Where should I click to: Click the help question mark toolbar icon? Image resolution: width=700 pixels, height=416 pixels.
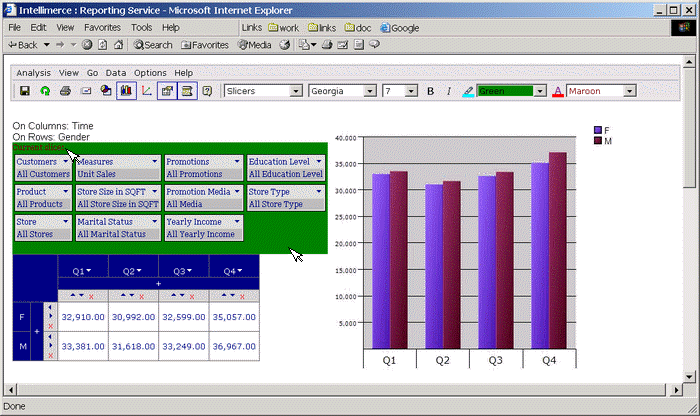tap(207, 91)
